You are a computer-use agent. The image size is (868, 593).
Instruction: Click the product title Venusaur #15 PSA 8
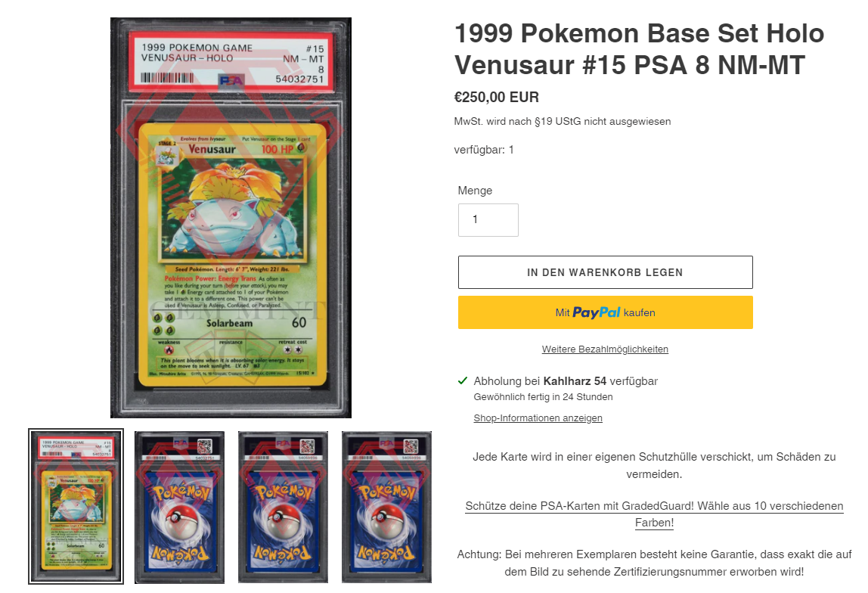[640, 48]
